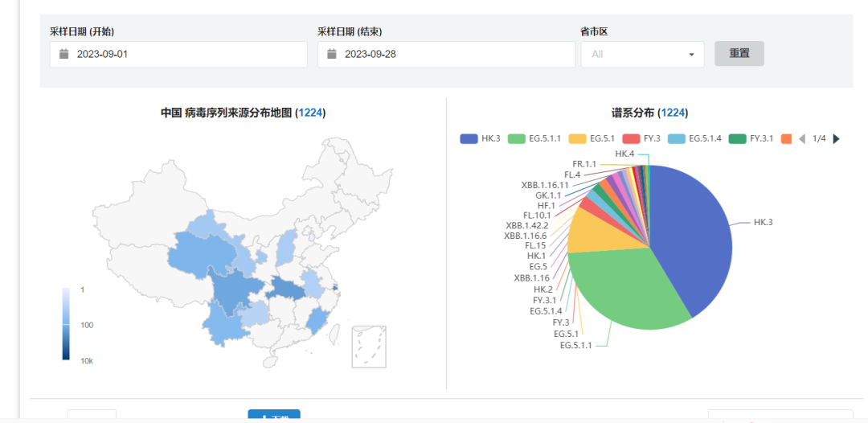Toggle EG.5.1.1 legend entry
The height and width of the screenshot is (423, 868).
click(534, 139)
